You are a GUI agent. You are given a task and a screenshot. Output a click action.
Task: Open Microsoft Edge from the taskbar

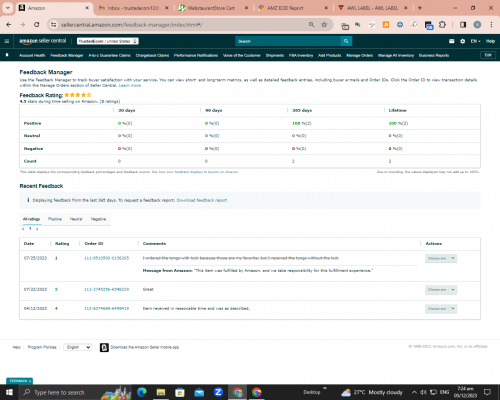[142, 392]
